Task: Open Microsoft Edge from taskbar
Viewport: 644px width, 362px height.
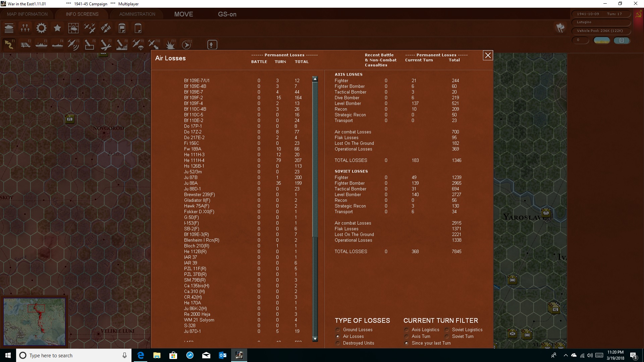Action: 141,355
